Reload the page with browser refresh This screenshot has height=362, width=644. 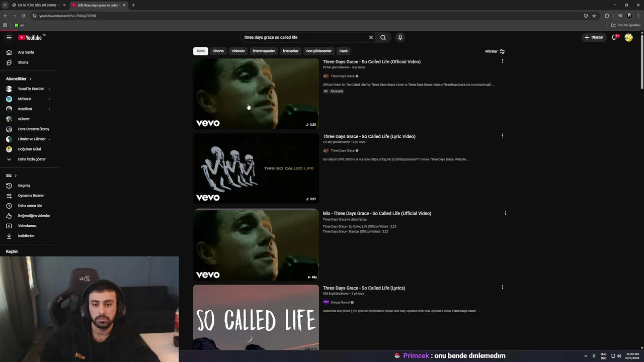tap(23, 16)
